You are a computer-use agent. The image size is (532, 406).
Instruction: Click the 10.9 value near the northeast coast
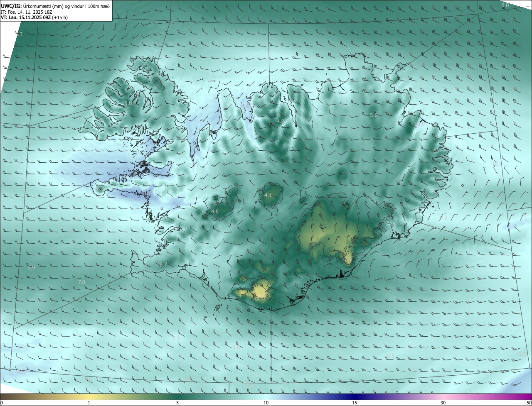pos(419,124)
